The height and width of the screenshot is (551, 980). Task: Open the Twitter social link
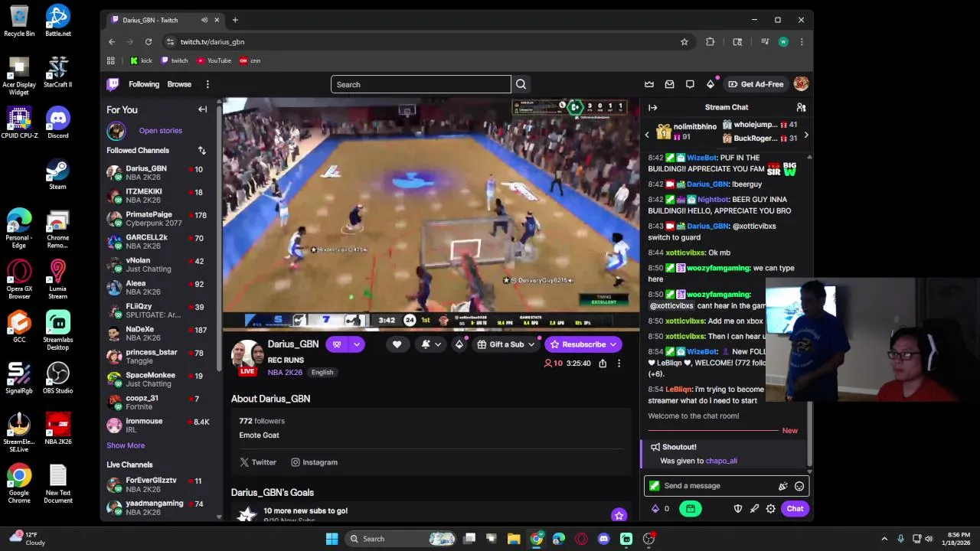click(x=258, y=462)
